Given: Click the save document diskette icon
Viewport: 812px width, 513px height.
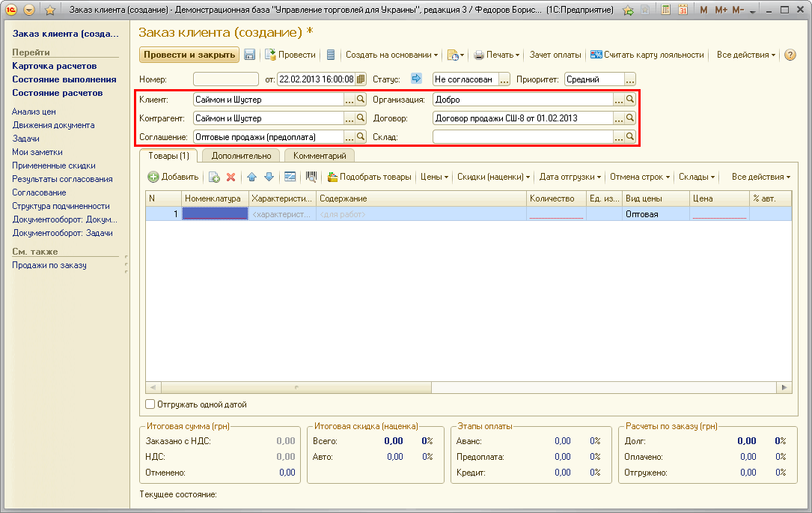Looking at the screenshot, I should click(250, 55).
